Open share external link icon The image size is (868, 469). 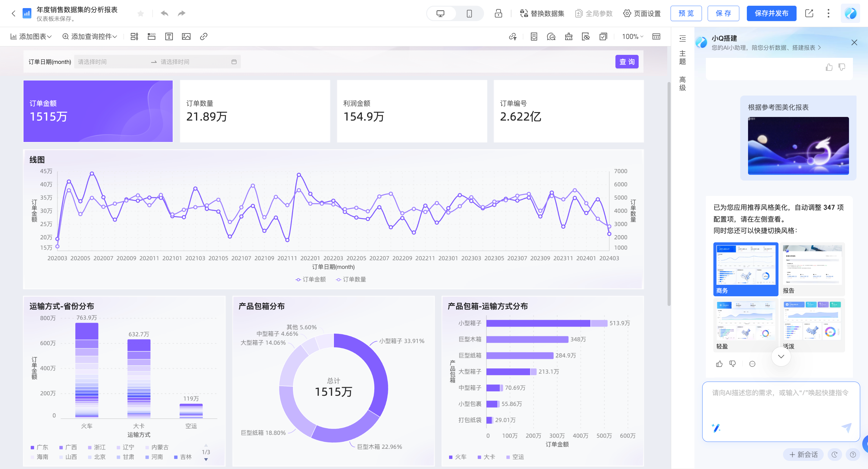(809, 14)
